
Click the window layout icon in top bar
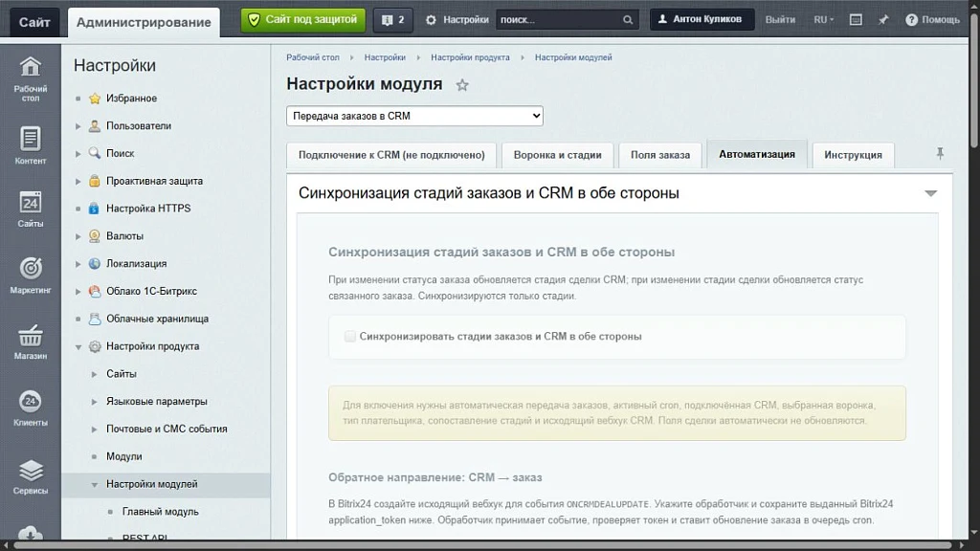(856, 20)
